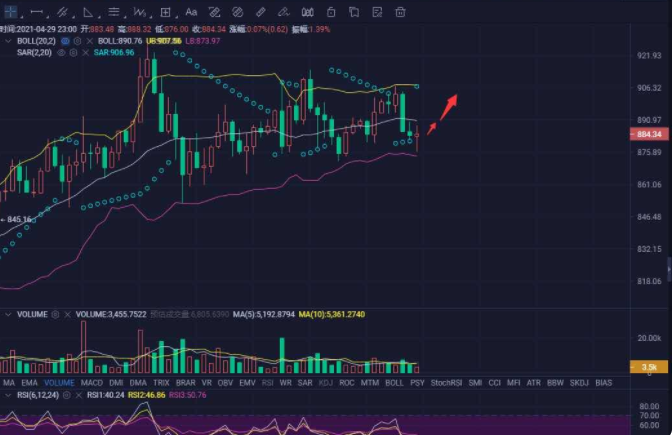This screenshot has height=435, width=672.
Task: Expand line segment tool submenu arrow
Action: coord(48,18)
